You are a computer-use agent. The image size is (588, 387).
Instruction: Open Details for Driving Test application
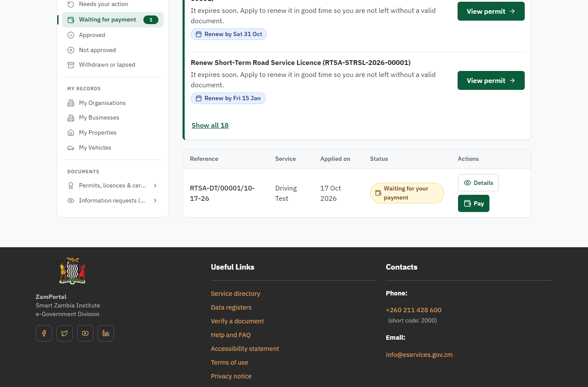tap(478, 183)
